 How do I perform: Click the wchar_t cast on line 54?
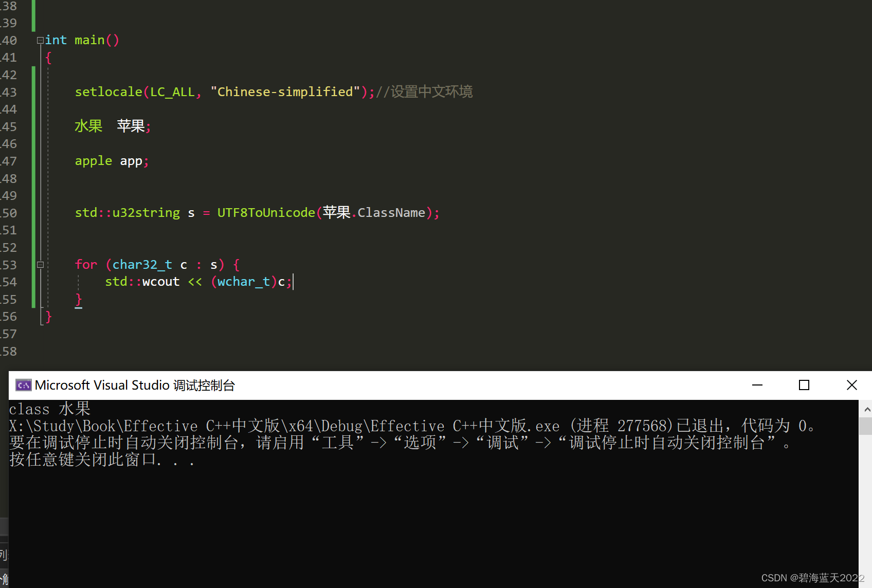click(x=244, y=282)
